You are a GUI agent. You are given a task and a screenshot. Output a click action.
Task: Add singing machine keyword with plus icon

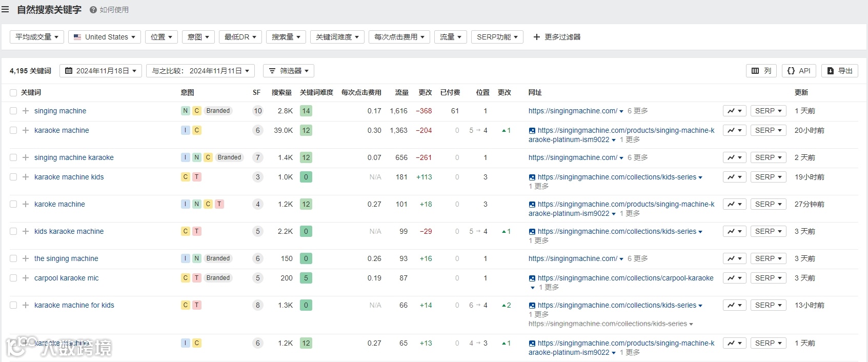[26, 111]
